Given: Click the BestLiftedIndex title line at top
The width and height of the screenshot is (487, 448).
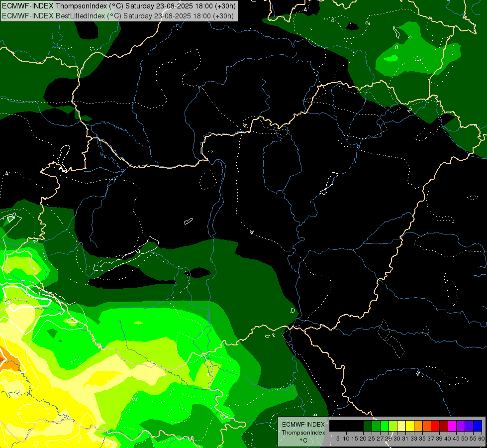Looking at the screenshot, I should 118,16.
